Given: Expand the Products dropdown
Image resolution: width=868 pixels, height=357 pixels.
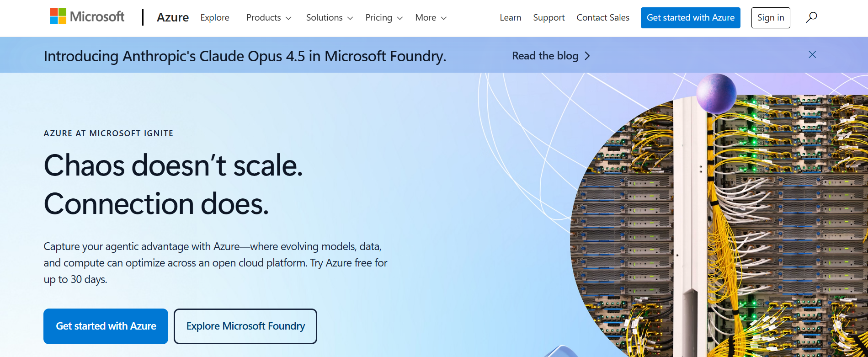Looking at the screenshot, I should (269, 17).
